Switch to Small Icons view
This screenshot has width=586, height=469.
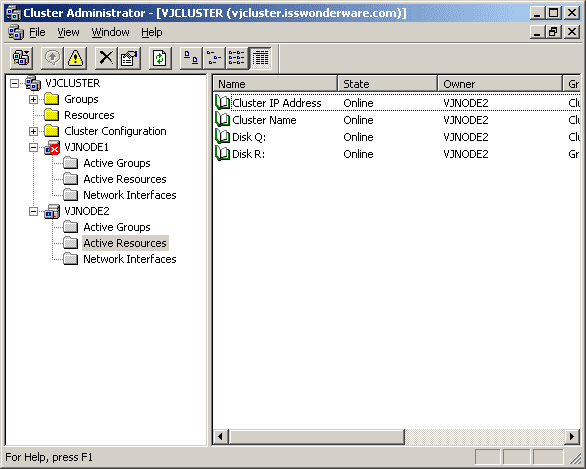tap(214, 58)
